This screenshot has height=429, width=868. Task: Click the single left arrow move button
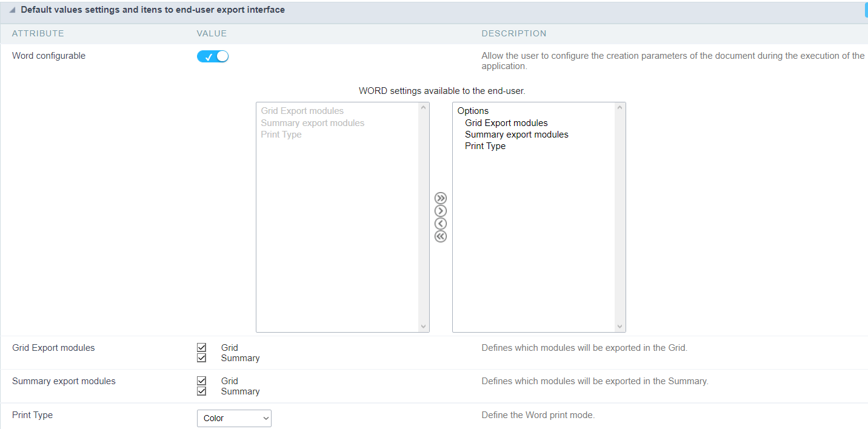[441, 224]
